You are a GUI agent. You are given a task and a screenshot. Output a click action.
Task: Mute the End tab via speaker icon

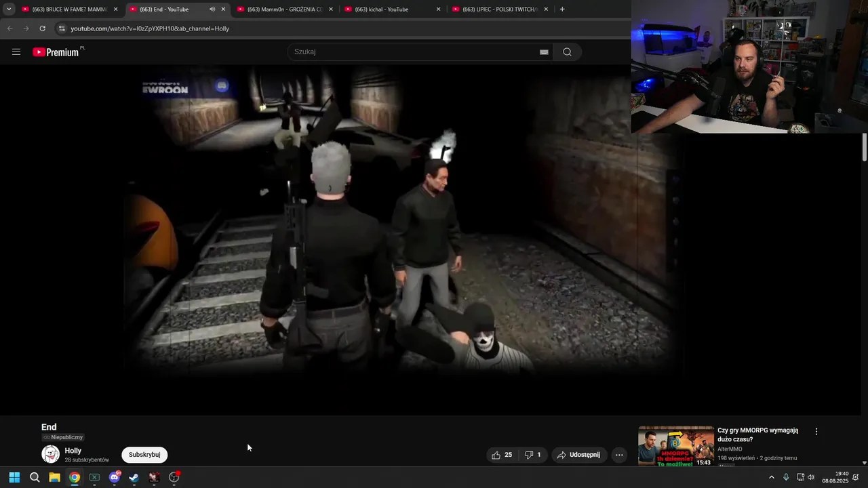[212, 9]
